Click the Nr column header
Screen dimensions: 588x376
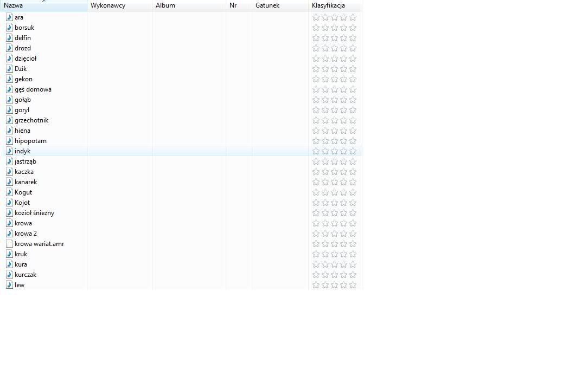click(239, 5)
